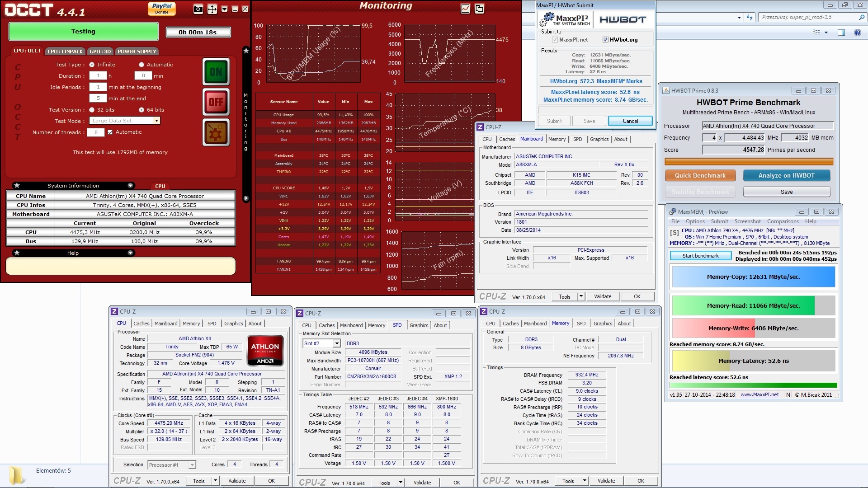
Task: Toggle Automatic number of threads checkbox
Action: 110,132
